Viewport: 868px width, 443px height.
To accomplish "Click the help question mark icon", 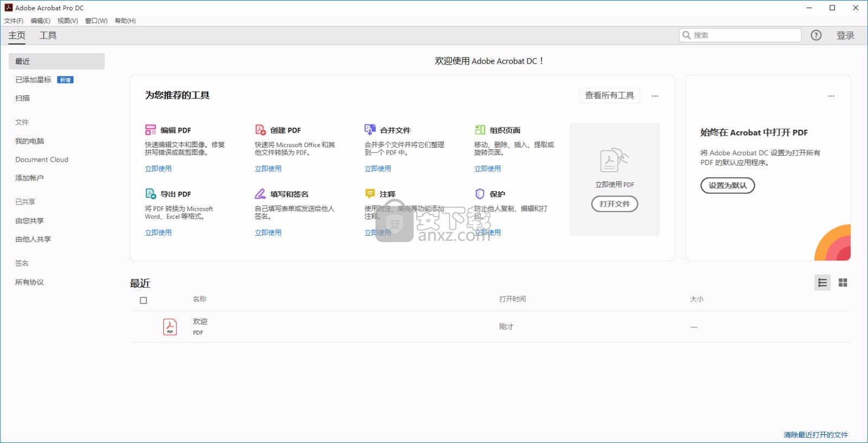I will coord(816,35).
